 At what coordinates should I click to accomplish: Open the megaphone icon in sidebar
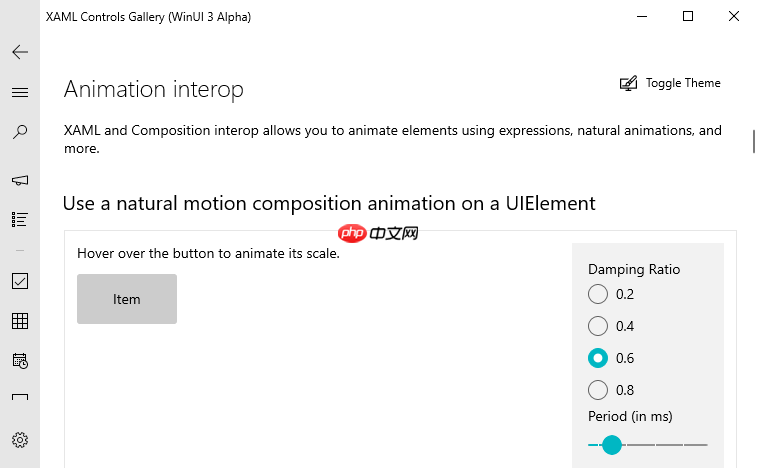(x=20, y=180)
